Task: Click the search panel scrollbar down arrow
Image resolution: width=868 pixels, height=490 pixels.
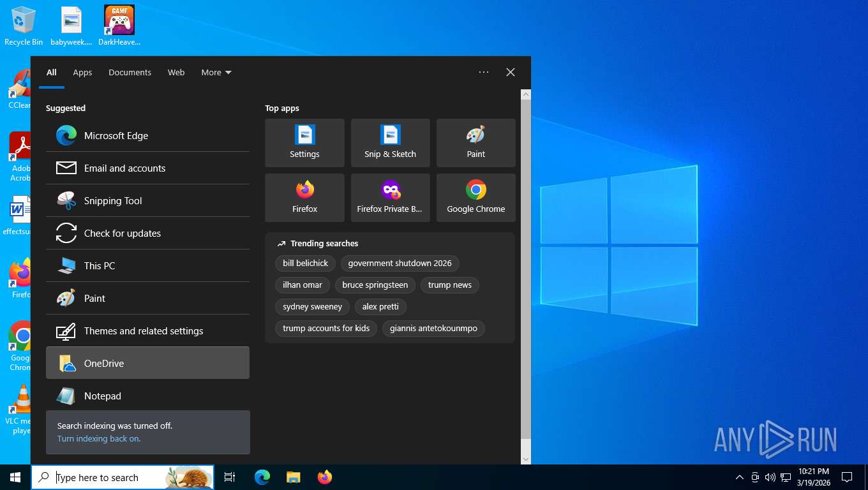Action: [526, 459]
